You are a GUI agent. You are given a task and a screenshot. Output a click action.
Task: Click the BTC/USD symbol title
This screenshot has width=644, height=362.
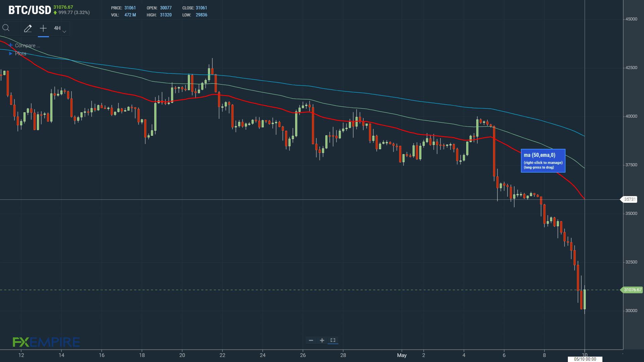pos(30,10)
